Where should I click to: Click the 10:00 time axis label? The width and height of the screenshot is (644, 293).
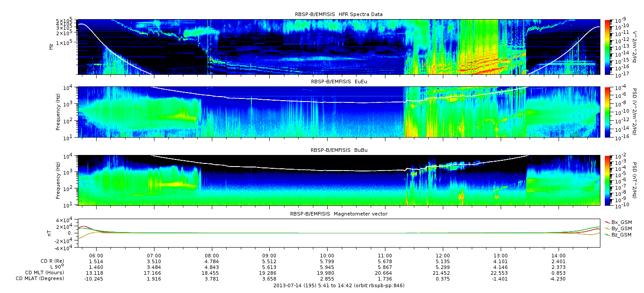[327, 256]
